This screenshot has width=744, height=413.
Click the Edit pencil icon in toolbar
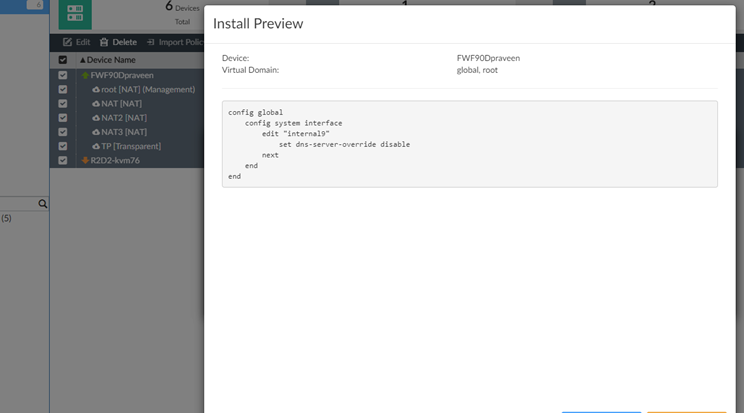(67, 42)
